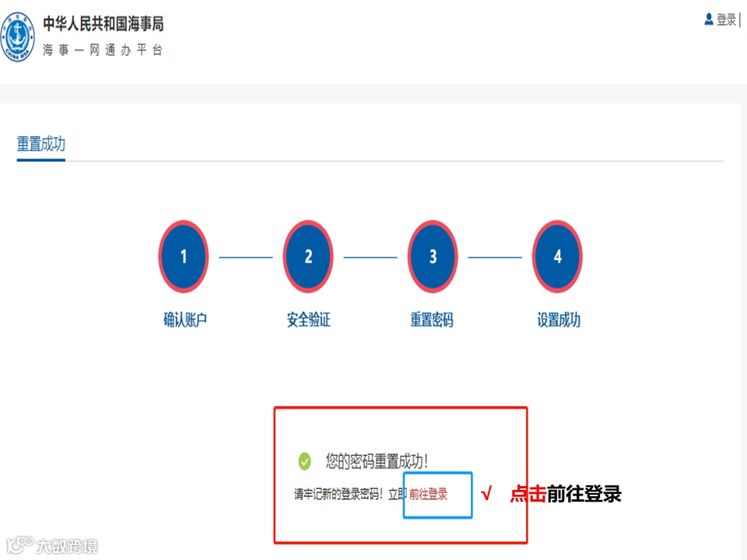Click step 3 circle for 重置密码

click(433, 257)
